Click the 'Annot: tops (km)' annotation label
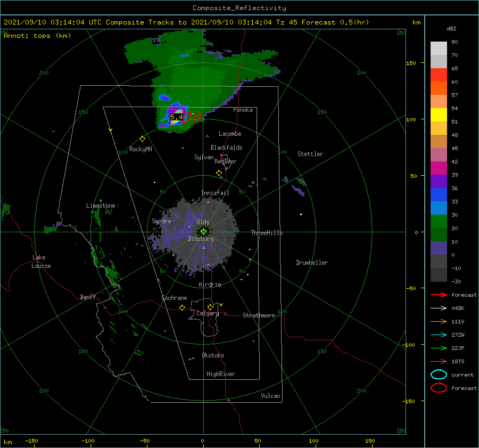The image size is (479, 448). coord(37,36)
